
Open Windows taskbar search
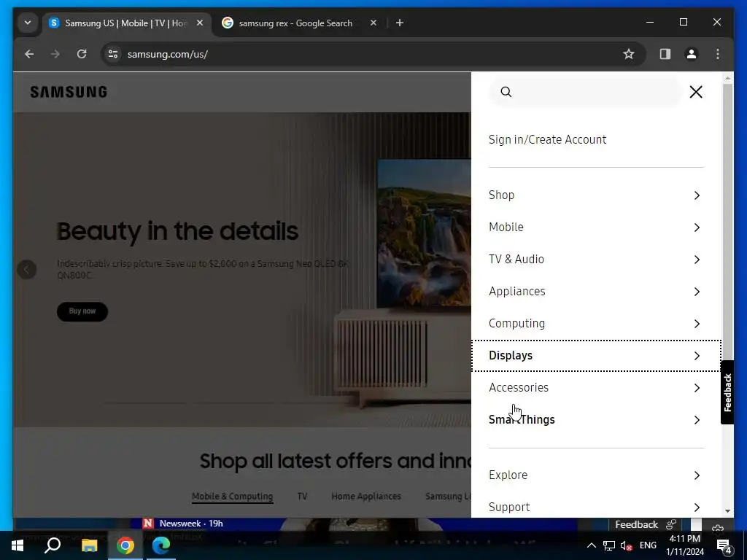[53, 545]
